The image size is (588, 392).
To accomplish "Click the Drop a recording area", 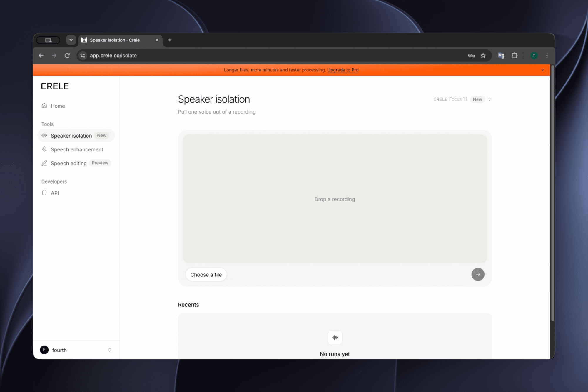I will [x=335, y=199].
